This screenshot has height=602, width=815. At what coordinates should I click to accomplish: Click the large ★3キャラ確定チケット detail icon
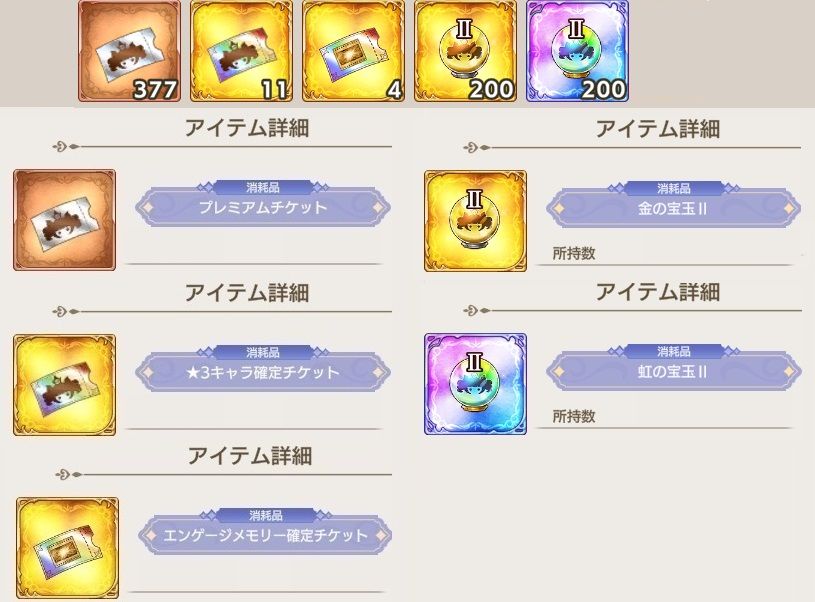pyautogui.click(x=64, y=385)
